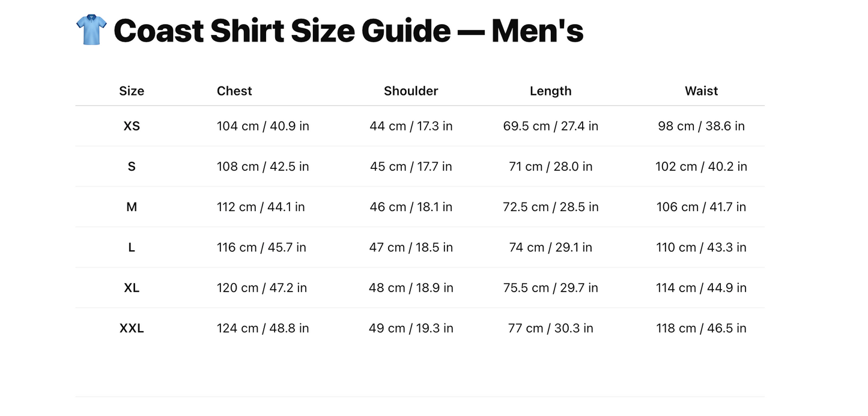Click waist value 118 cm / 46.5 in
The width and height of the screenshot is (868, 416).
point(701,328)
